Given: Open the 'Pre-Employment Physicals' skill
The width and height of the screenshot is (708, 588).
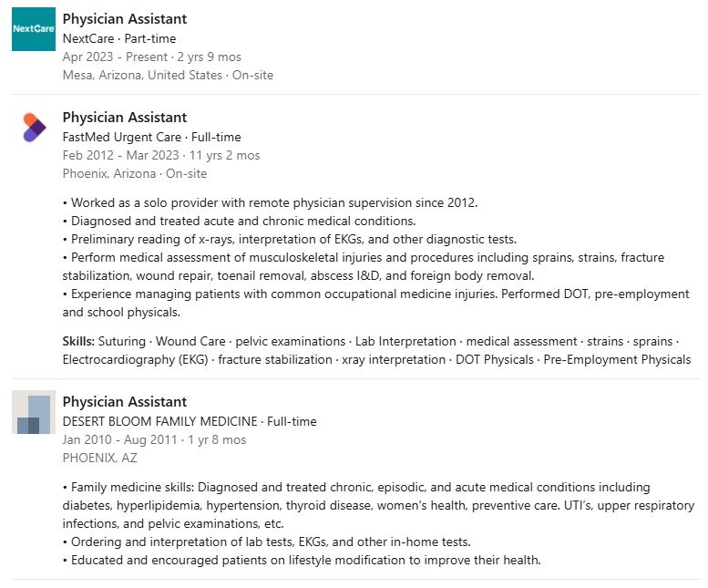Looking at the screenshot, I should 617,359.
